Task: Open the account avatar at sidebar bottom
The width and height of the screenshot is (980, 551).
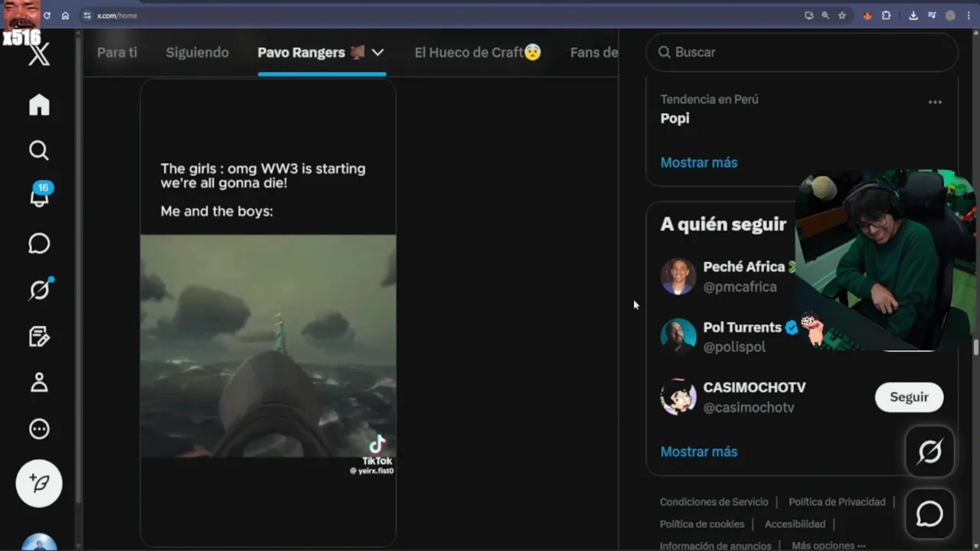Action: [39, 542]
